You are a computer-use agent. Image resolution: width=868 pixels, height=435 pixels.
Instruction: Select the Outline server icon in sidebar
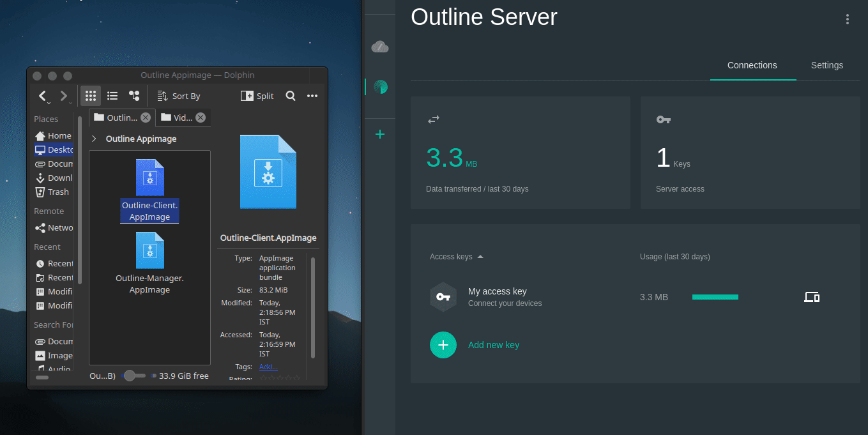pos(379,86)
